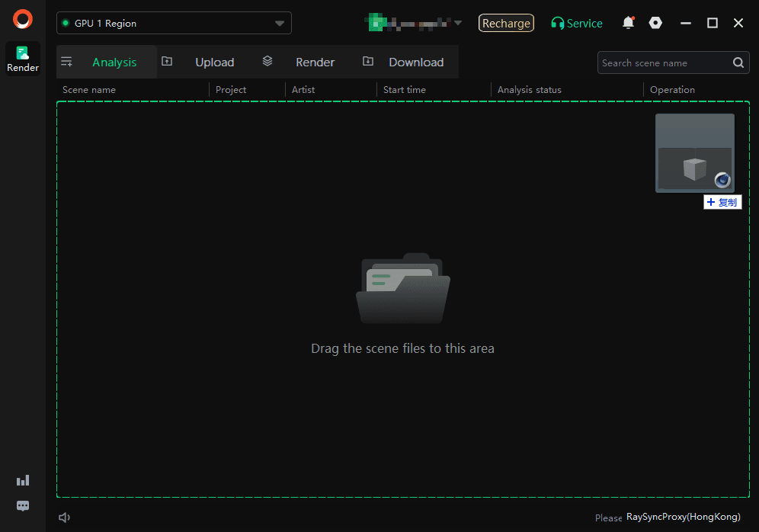Click the Search scene name field
The width and height of the screenshot is (759, 532).
663,63
